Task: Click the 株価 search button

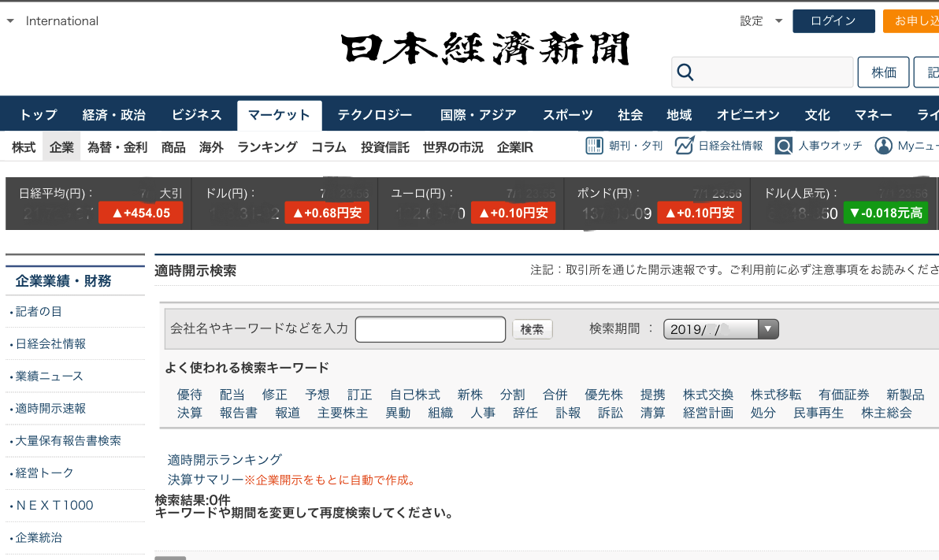Action: pyautogui.click(x=883, y=72)
